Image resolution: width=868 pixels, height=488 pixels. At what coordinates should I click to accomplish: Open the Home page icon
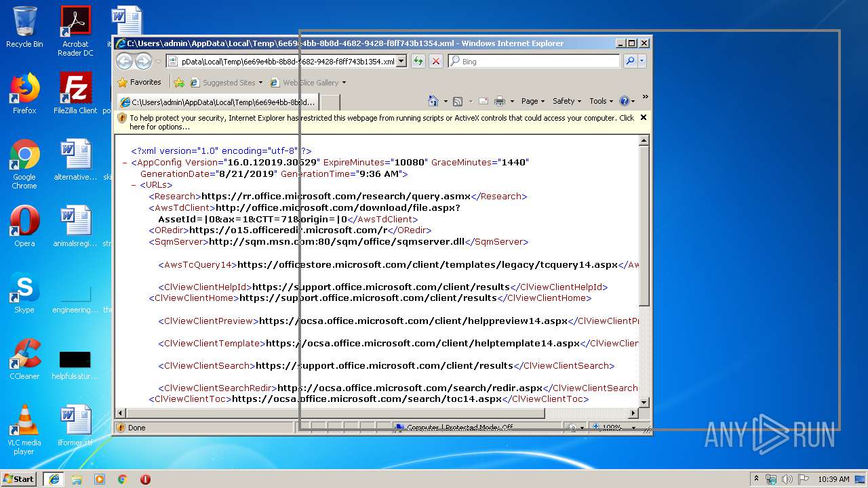433,101
